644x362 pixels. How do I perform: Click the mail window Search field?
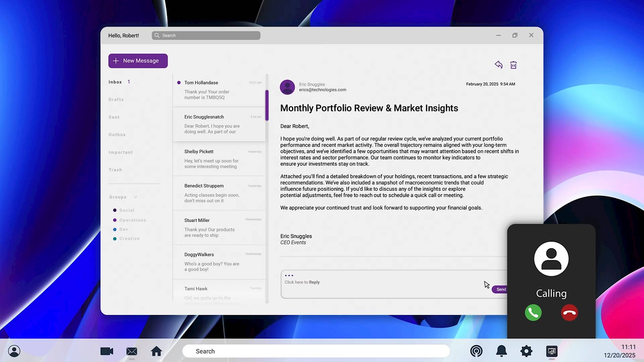tap(206, 36)
